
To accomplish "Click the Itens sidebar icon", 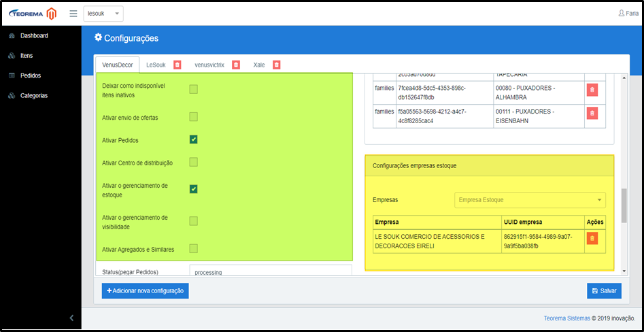I will point(12,56).
